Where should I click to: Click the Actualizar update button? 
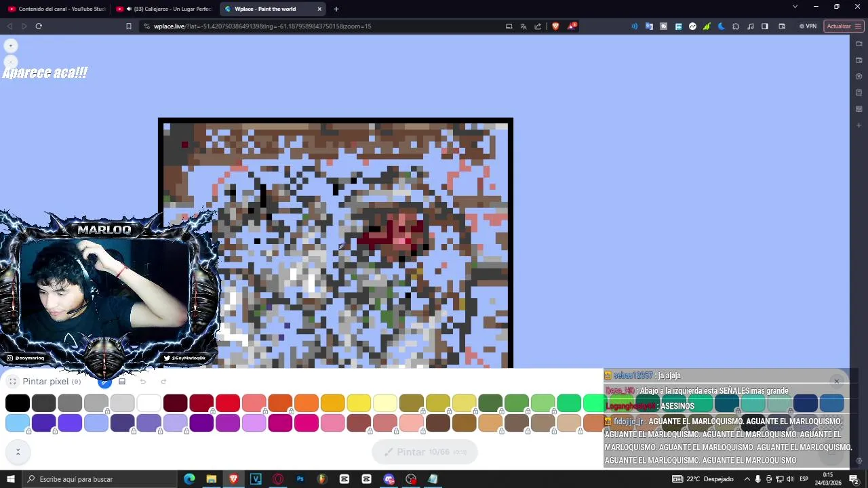[x=843, y=26]
